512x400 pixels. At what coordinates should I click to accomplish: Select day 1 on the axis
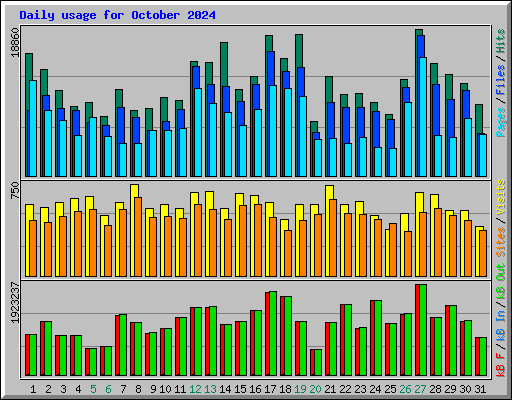pyautogui.click(x=33, y=389)
